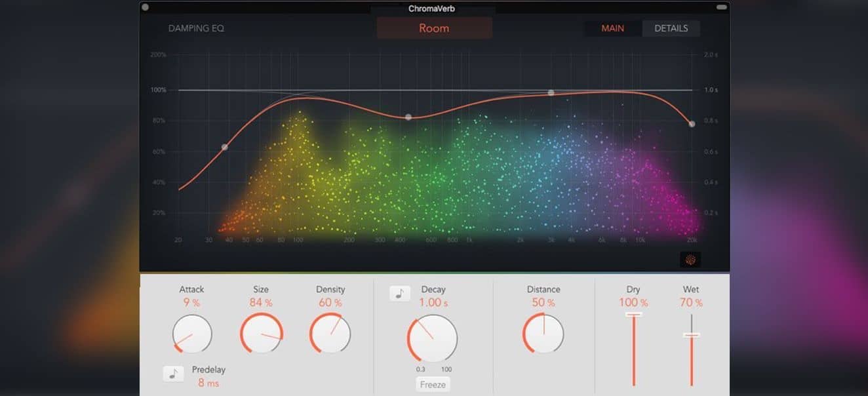
Task: Click the Wet level fader handle
Action: (x=691, y=335)
